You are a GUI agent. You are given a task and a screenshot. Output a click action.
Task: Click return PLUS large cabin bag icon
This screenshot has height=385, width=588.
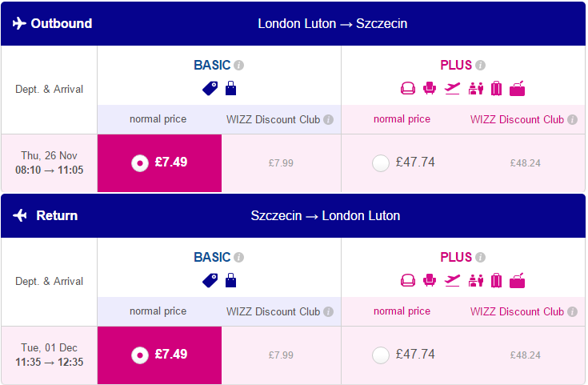[x=517, y=281]
